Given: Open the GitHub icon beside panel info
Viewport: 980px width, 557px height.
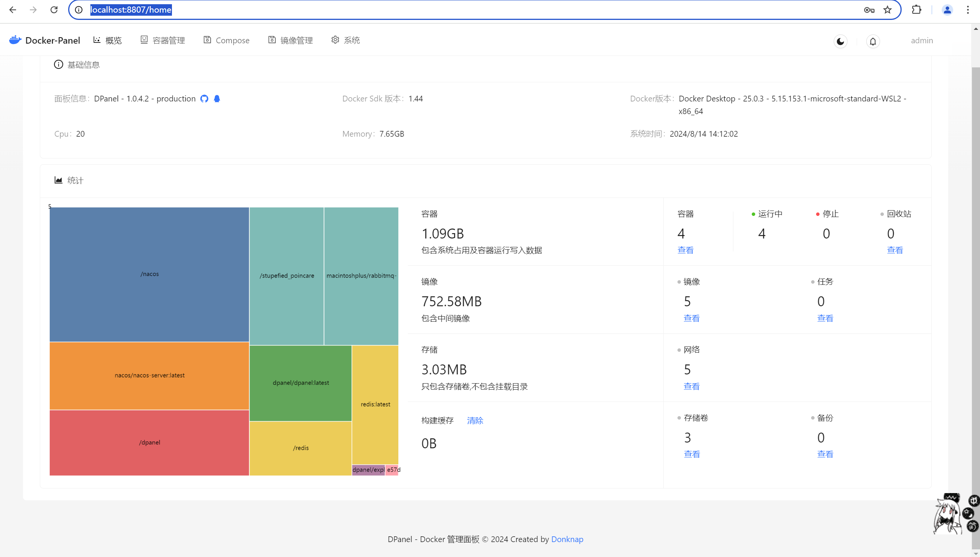Looking at the screenshot, I should click(x=204, y=99).
